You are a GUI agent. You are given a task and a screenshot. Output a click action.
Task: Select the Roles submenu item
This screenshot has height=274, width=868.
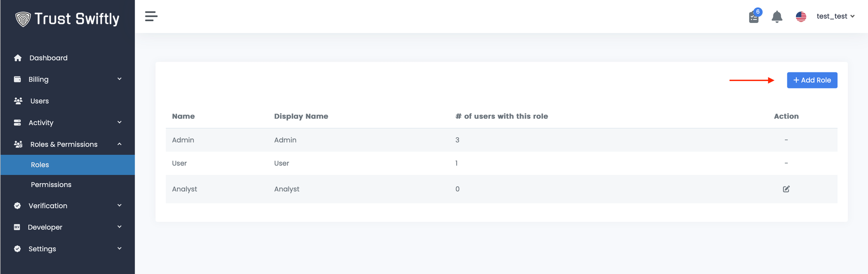point(40,165)
